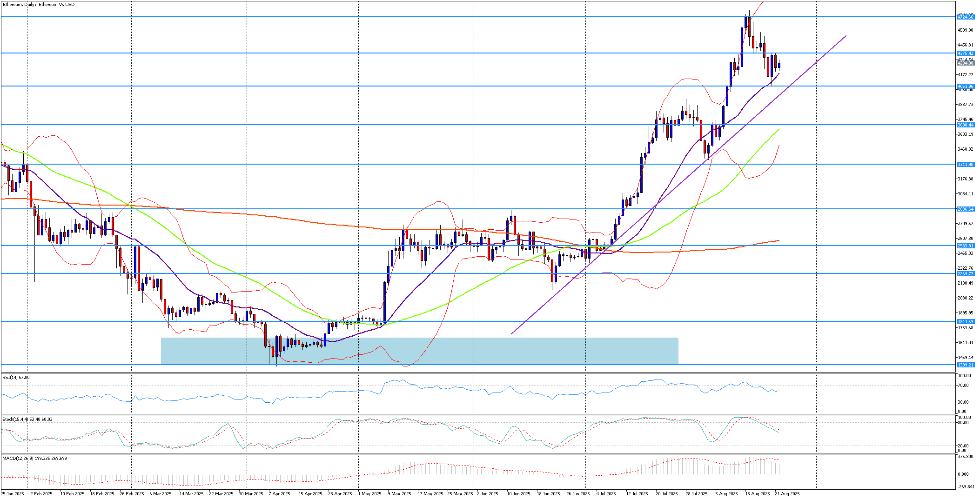This screenshot has height=499, width=980.
Task: Click the 4724.66 resistance price label
Action: click(966, 17)
